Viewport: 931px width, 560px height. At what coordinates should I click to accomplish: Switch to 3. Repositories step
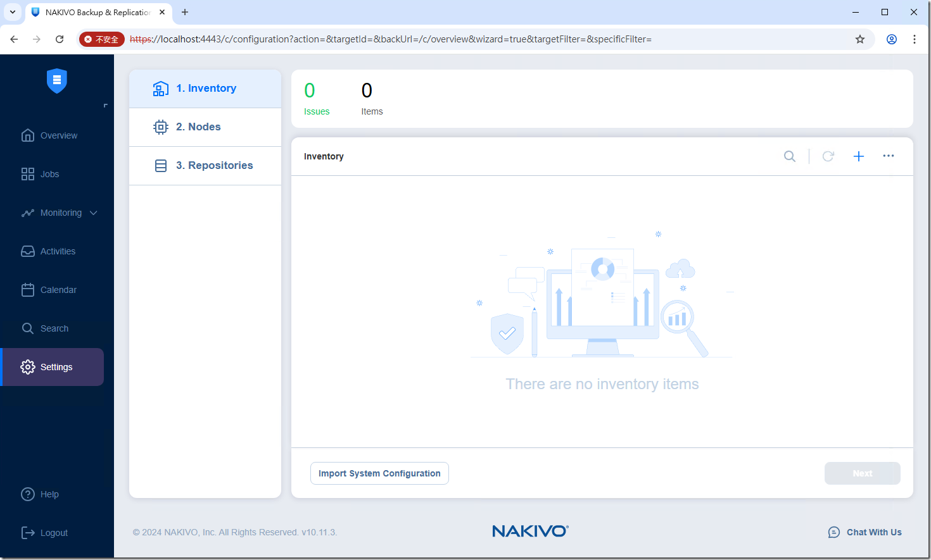click(x=205, y=166)
